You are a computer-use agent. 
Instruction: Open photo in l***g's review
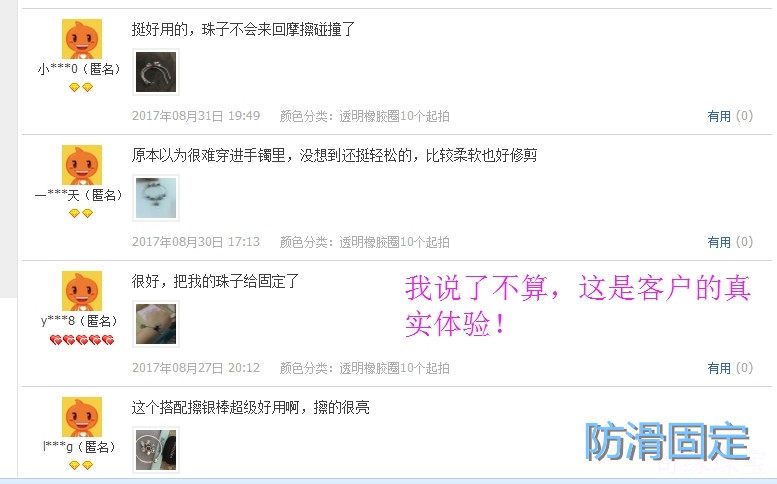pos(156,449)
